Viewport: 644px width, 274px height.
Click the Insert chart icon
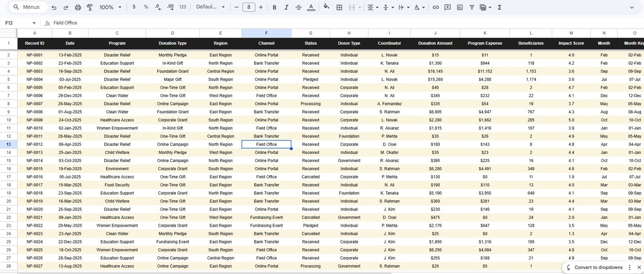[x=460, y=7]
